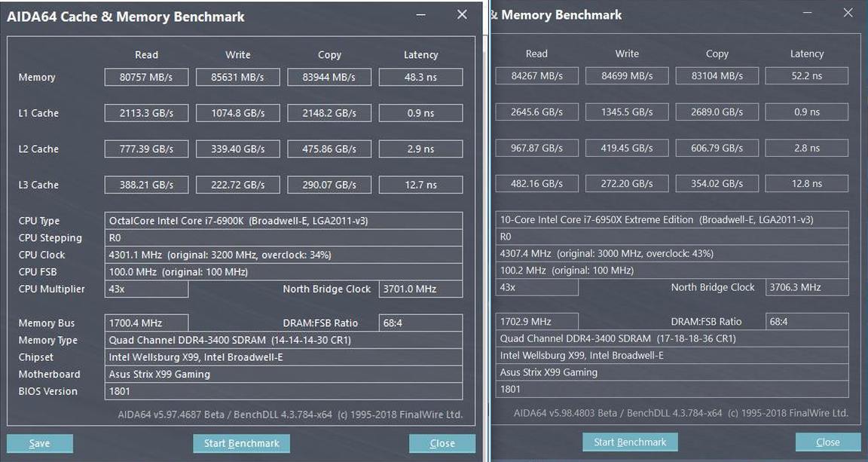Close left AIDA64 window with X icon
Image resolution: width=868 pixels, height=462 pixels.
(462, 15)
